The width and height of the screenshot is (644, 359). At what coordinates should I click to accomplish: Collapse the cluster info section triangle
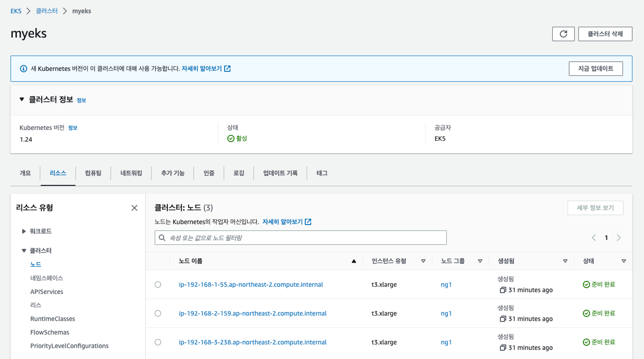[22, 99]
